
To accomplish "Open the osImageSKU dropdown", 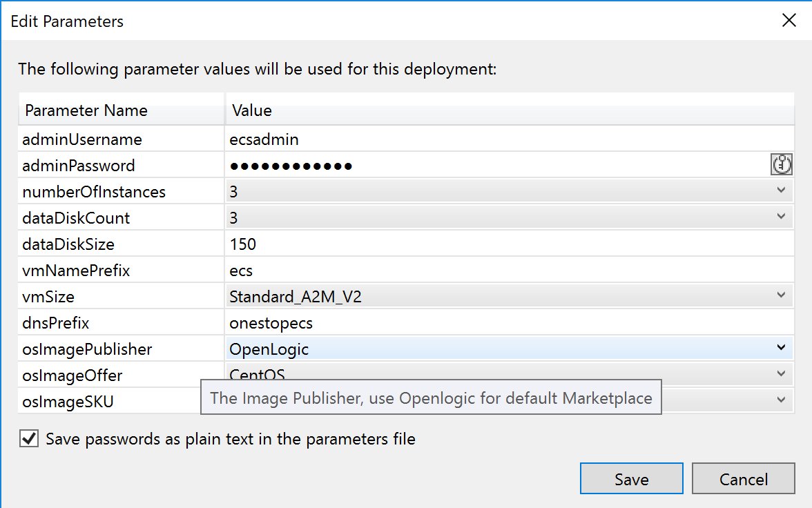I will (781, 399).
